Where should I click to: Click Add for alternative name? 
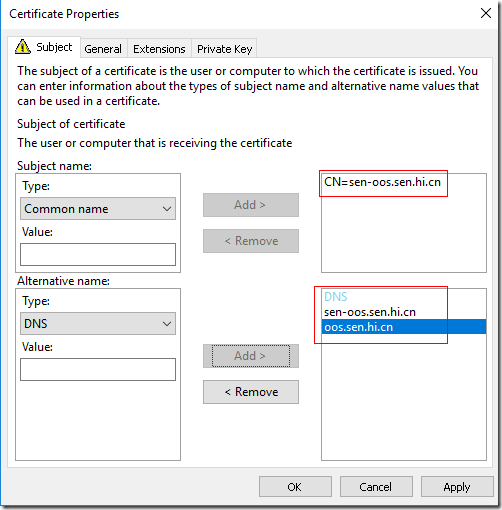pos(251,356)
